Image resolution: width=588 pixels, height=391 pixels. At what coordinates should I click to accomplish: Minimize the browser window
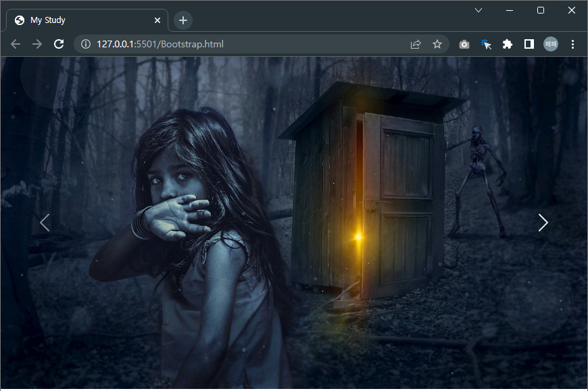[509, 10]
